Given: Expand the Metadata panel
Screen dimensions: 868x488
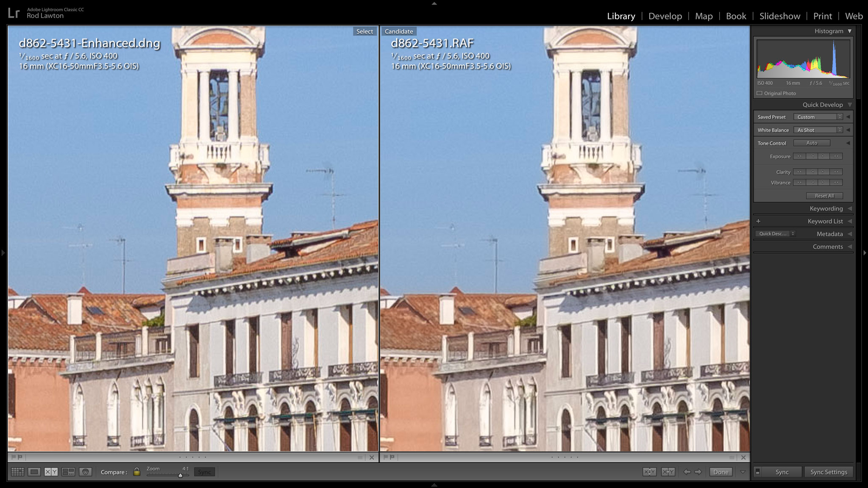Looking at the screenshot, I should point(830,233).
